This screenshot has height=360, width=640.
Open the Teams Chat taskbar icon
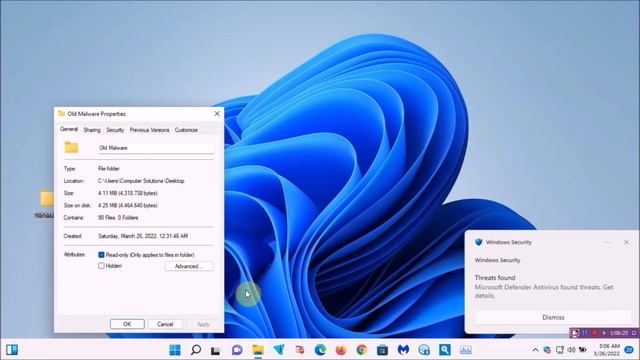pyautogui.click(x=237, y=350)
